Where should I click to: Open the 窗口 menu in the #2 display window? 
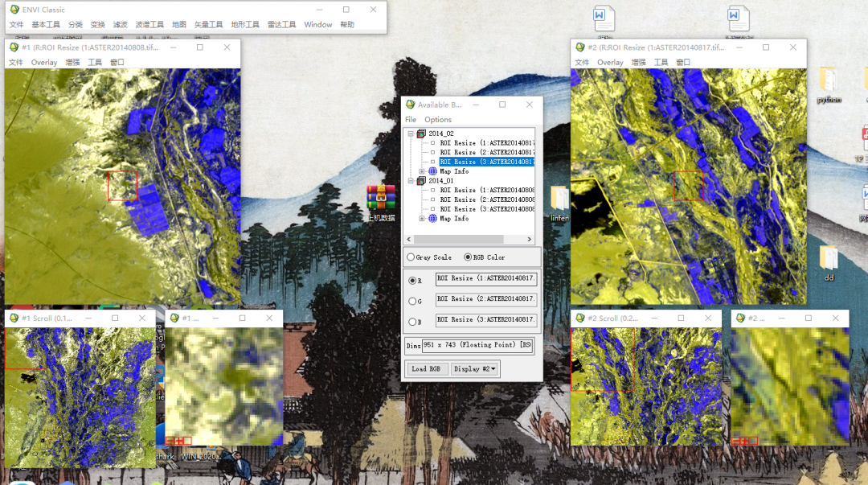point(683,62)
